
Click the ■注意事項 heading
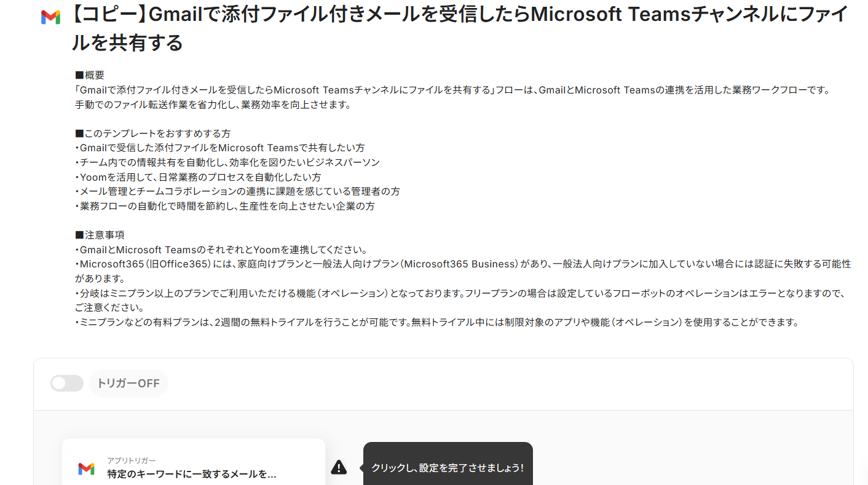100,235
